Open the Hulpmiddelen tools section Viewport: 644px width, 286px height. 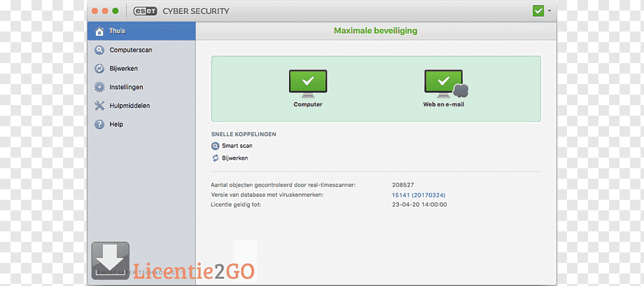pos(141,106)
